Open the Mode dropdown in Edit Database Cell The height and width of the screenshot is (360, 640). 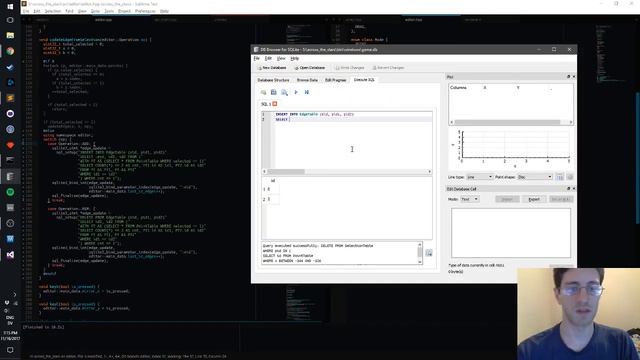click(x=469, y=199)
